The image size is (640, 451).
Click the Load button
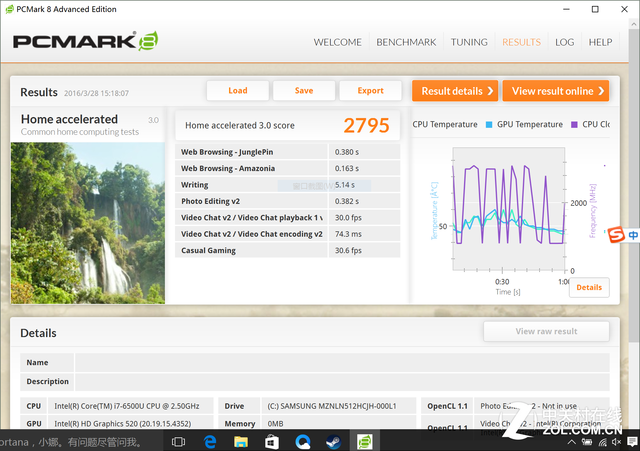point(238,91)
